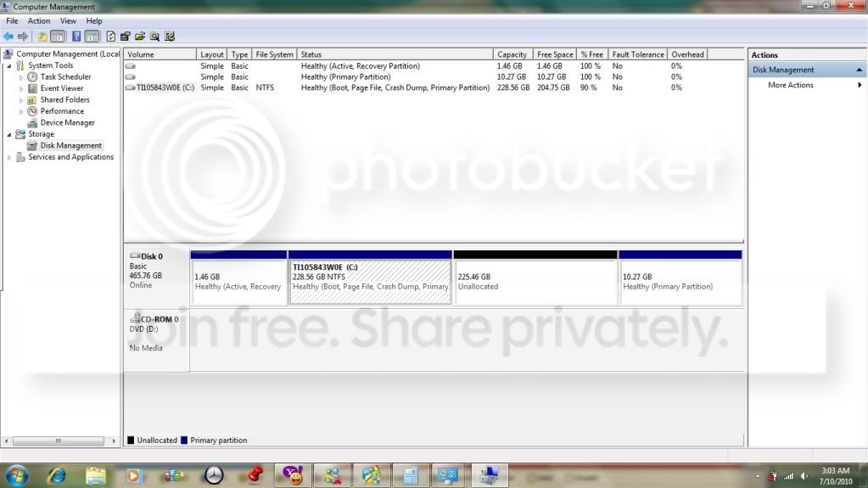
Task: Sort by the Status column header
Action: pyautogui.click(x=395, y=54)
